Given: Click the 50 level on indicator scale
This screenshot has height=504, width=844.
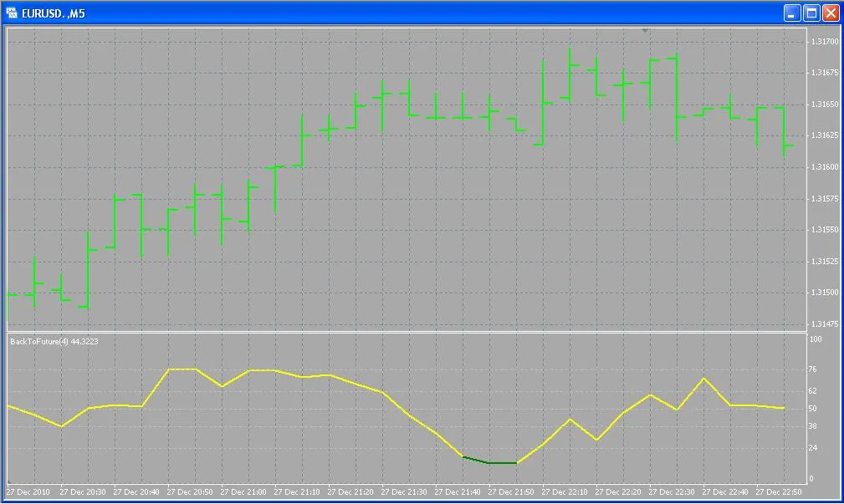Looking at the screenshot, I should (814, 409).
